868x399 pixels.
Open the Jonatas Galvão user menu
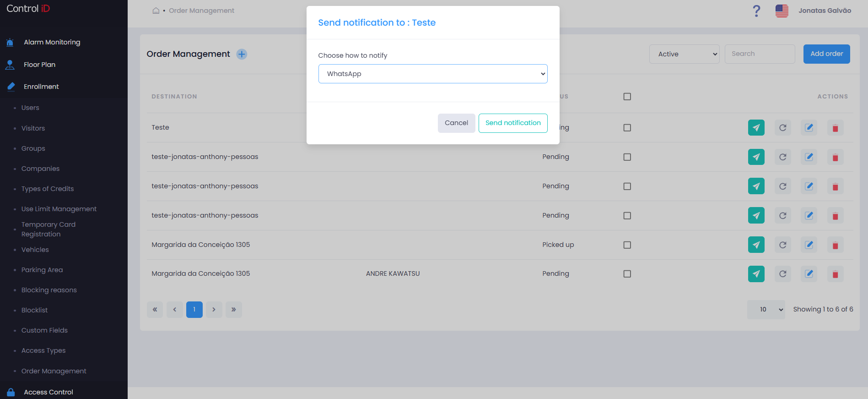point(825,11)
